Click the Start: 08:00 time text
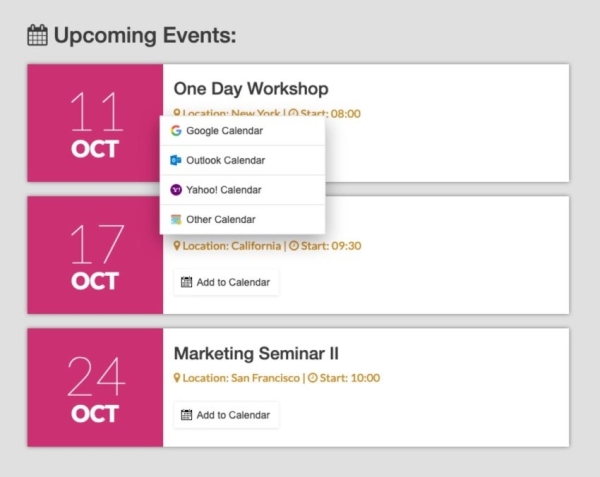Viewport: 600px width, 477px height. pyautogui.click(x=330, y=114)
